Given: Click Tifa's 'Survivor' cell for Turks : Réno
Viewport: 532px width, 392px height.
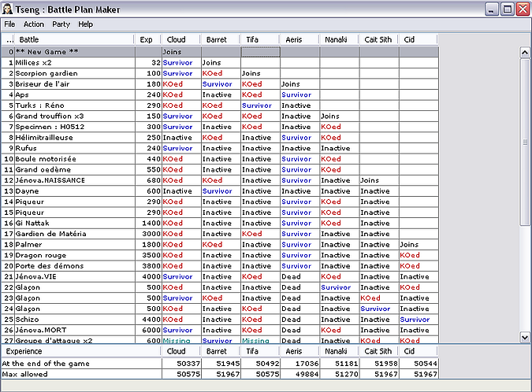Looking at the screenshot, I should click(261, 105).
